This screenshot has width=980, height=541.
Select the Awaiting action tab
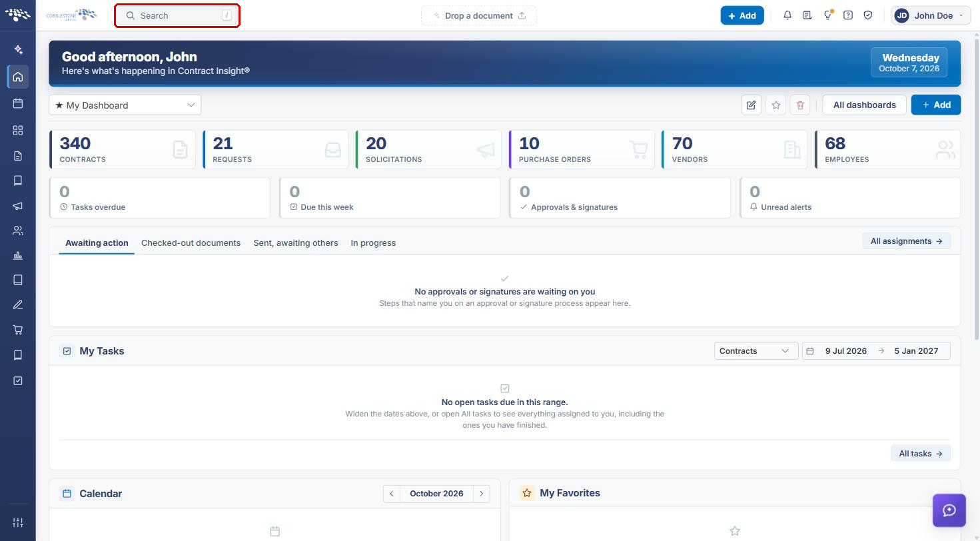97,243
